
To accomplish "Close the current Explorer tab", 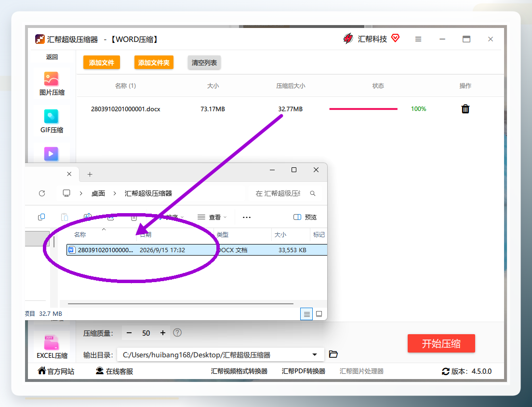I will [x=69, y=174].
